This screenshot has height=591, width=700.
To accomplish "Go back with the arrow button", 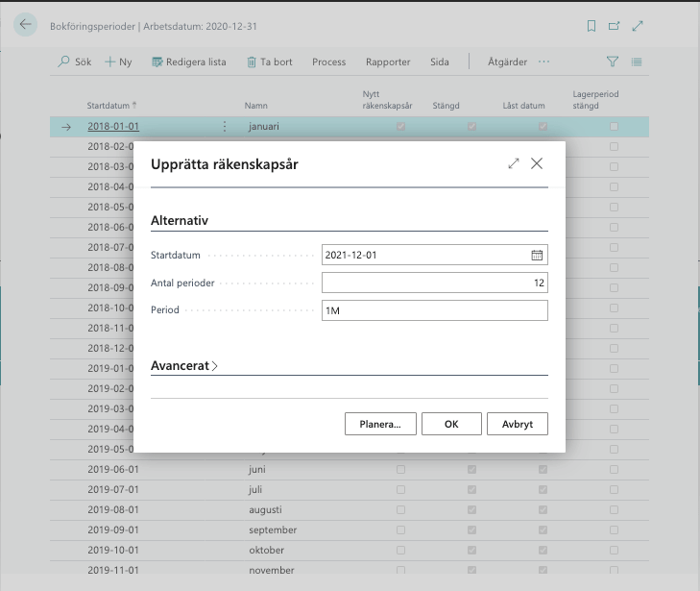I will [26, 25].
